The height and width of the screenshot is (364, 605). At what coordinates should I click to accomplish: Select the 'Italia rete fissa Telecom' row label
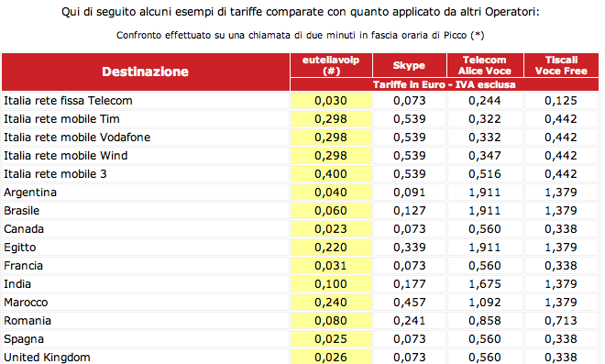[68, 101]
